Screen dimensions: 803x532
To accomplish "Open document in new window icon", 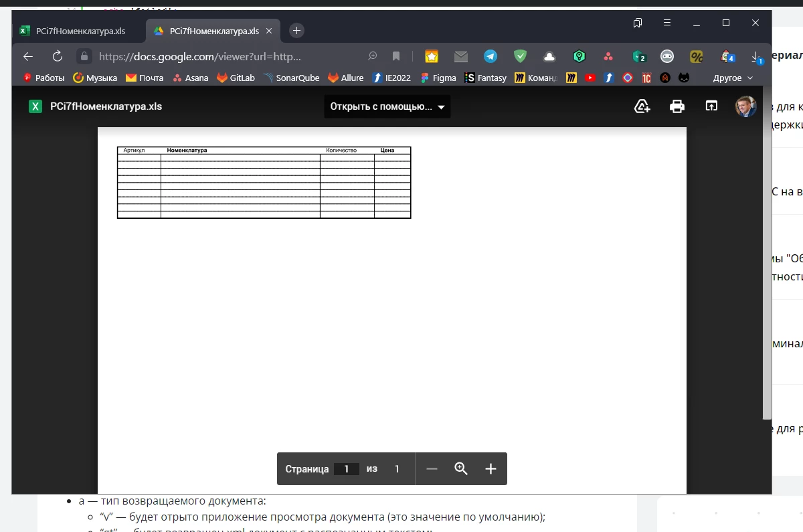I will 711,106.
